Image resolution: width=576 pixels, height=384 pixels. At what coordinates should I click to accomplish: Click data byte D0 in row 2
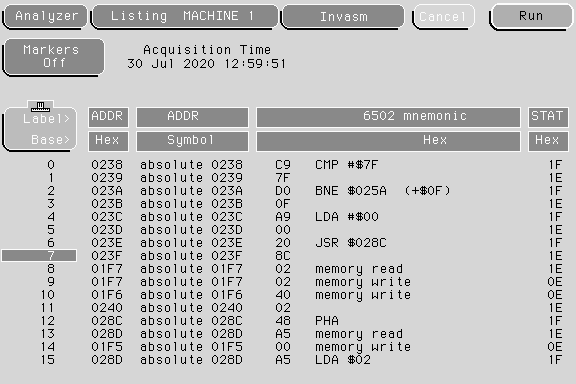pos(283,191)
